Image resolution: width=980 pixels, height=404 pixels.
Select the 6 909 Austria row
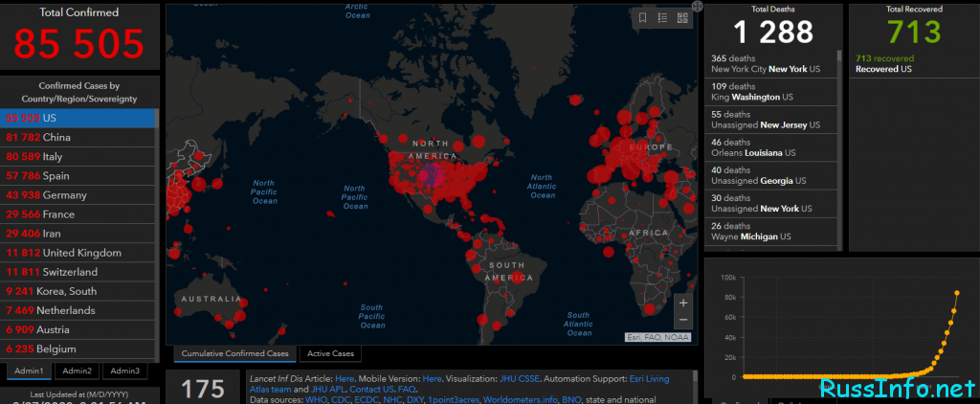pyautogui.click(x=78, y=330)
